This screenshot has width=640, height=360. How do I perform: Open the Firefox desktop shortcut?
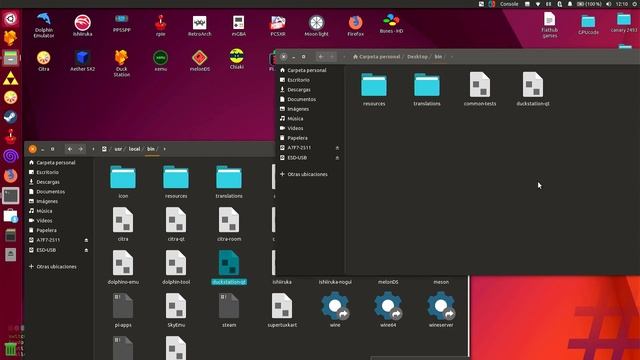[x=356, y=26]
